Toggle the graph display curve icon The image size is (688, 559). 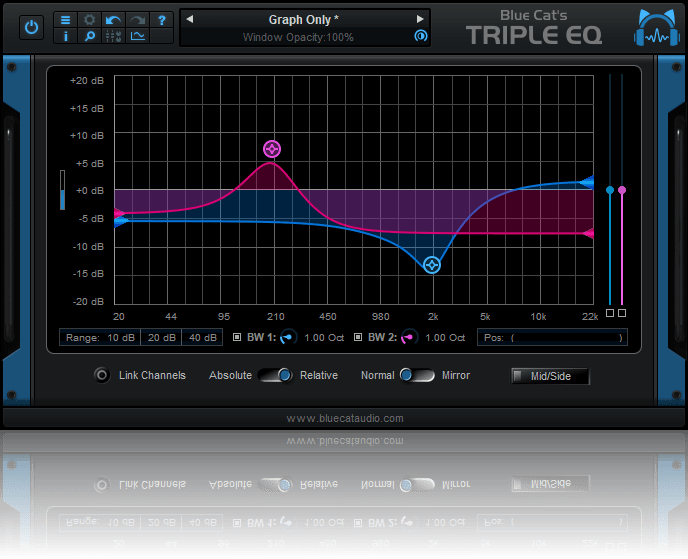pyautogui.click(x=138, y=36)
